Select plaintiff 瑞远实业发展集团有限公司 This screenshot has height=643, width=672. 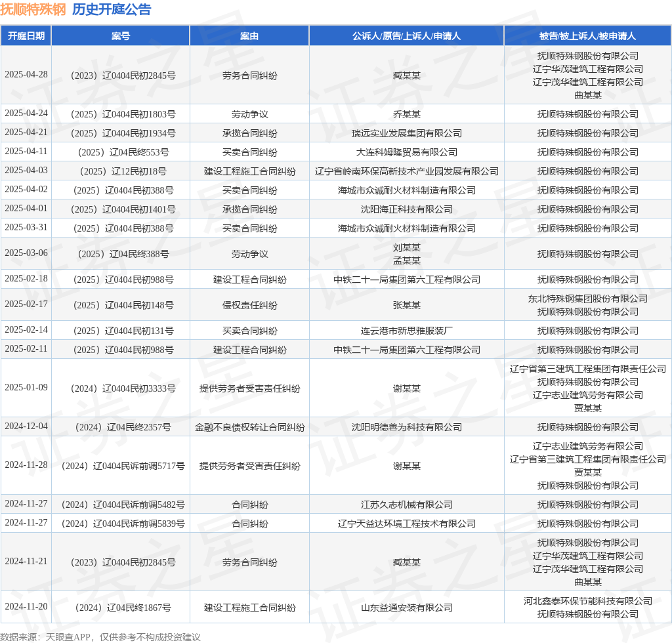(x=407, y=133)
